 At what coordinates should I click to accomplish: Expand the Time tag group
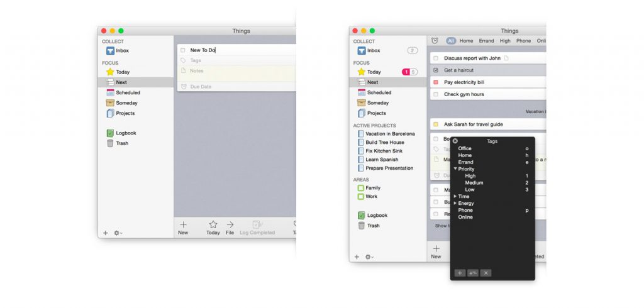455,196
